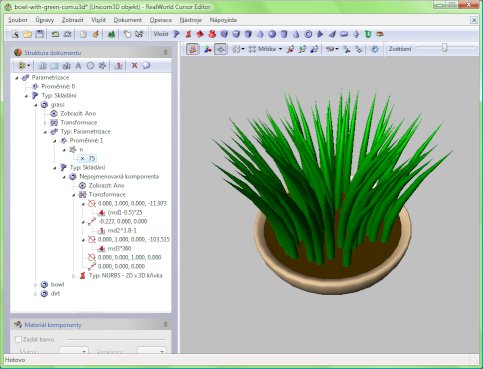This screenshot has height=369, width=483.
Task: Insert a torus ring from the Vložit toolbar
Action: (x=308, y=34)
